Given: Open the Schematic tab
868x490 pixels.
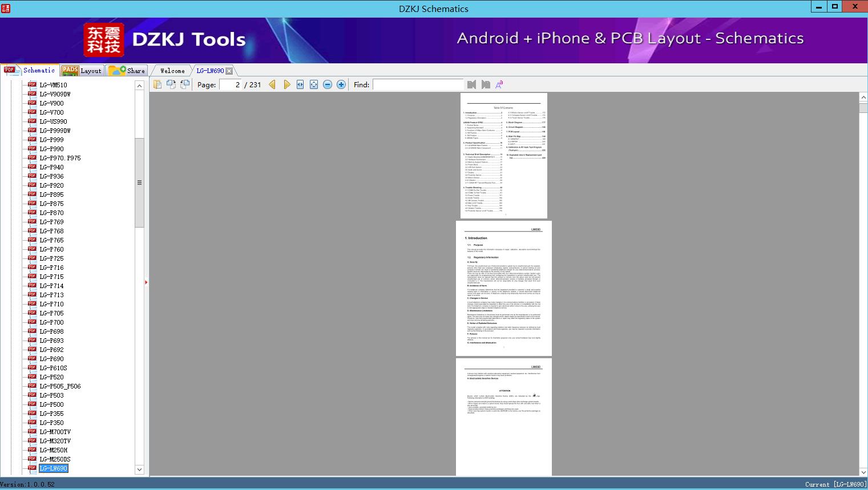Looking at the screenshot, I should click(x=30, y=70).
